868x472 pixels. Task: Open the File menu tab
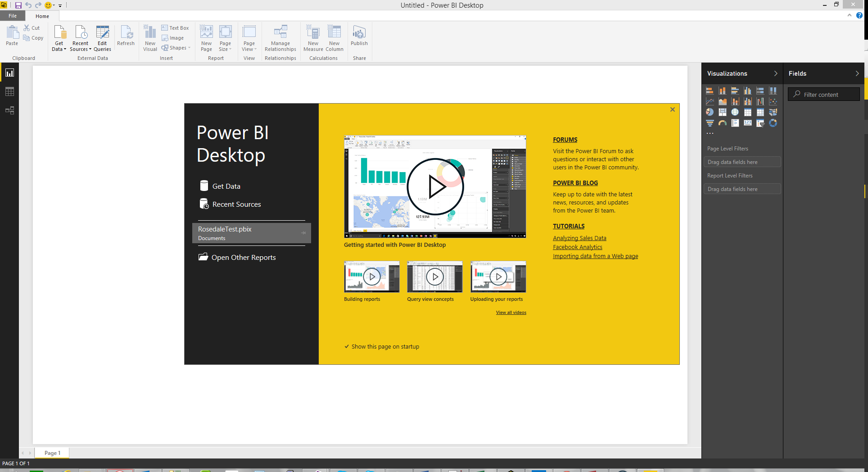pyautogui.click(x=13, y=16)
